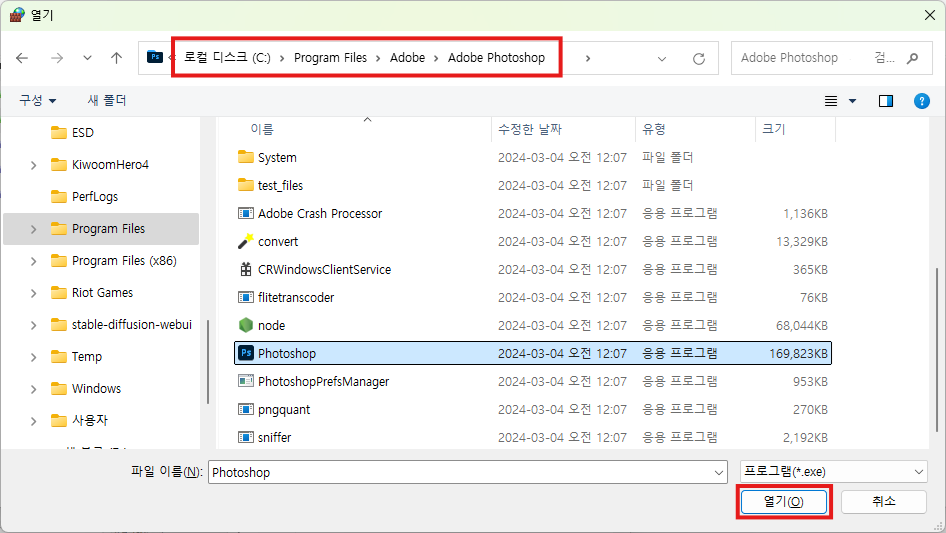Select CRWindowsClientService file icon
The image size is (946, 533).
tap(246, 269)
